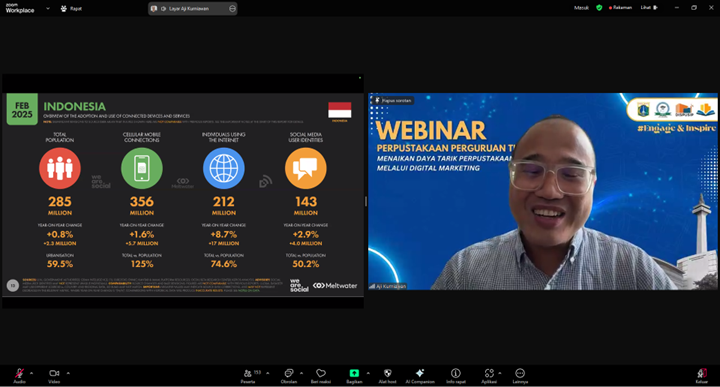Image resolution: width=720 pixels, height=387 pixels.
Task: Click the blue internet globe icon
Action: point(224,168)
